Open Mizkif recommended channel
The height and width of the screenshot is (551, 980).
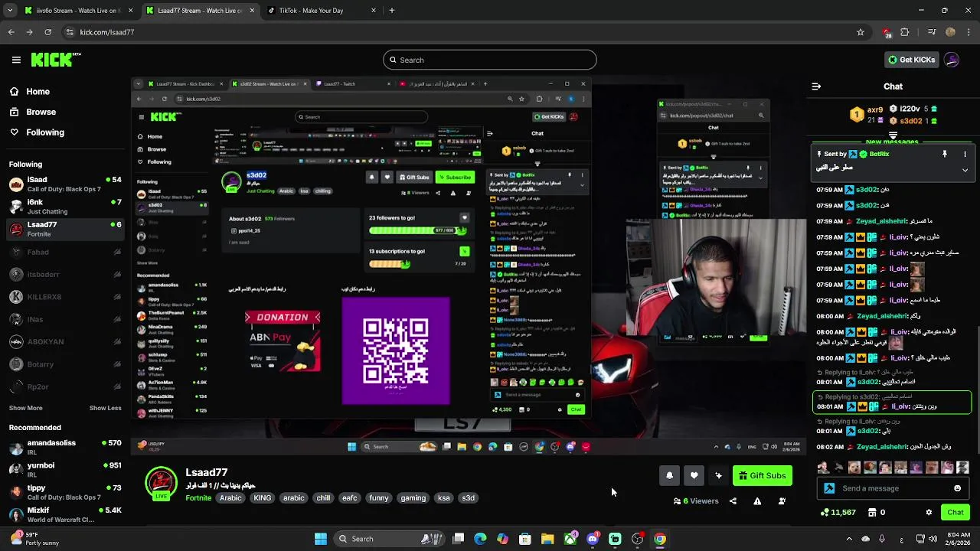pyautogui.click(x=65, y=515)
